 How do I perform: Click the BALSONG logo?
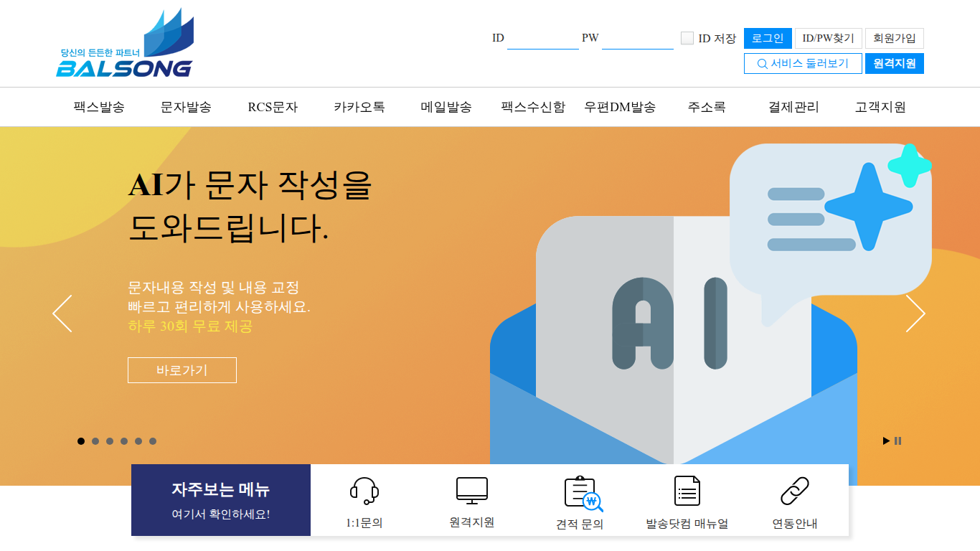[125, 42]
